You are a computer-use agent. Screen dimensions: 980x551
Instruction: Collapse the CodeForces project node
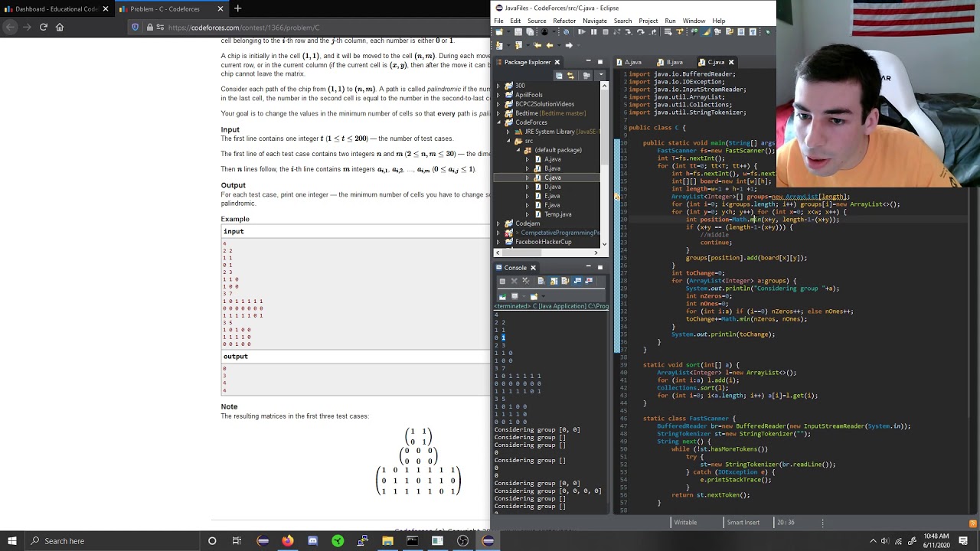tap(498, 122)
